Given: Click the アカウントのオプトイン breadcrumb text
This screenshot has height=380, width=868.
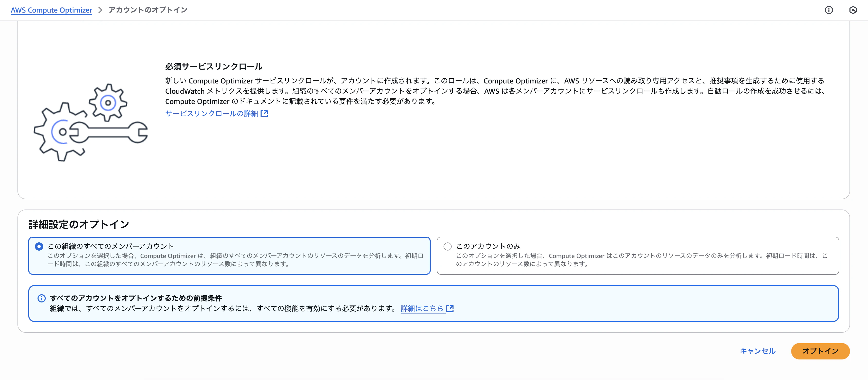Looking at the screenshot, I should click(148, 10).
